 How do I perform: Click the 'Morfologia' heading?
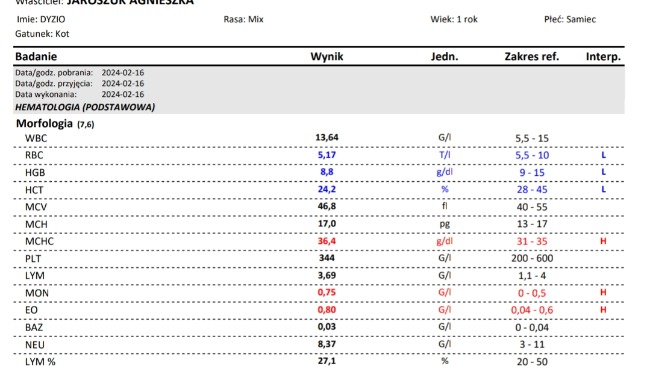click(x=44, y=124)
